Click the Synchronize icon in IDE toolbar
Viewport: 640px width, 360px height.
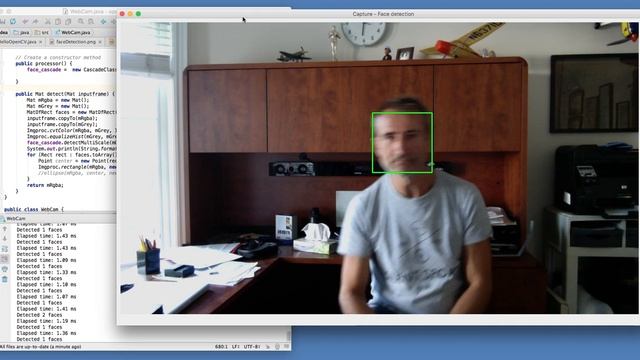(13, 21)
